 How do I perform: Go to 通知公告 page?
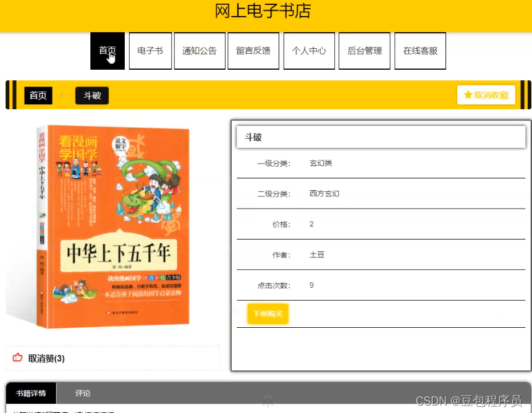(x=200, y=51)
